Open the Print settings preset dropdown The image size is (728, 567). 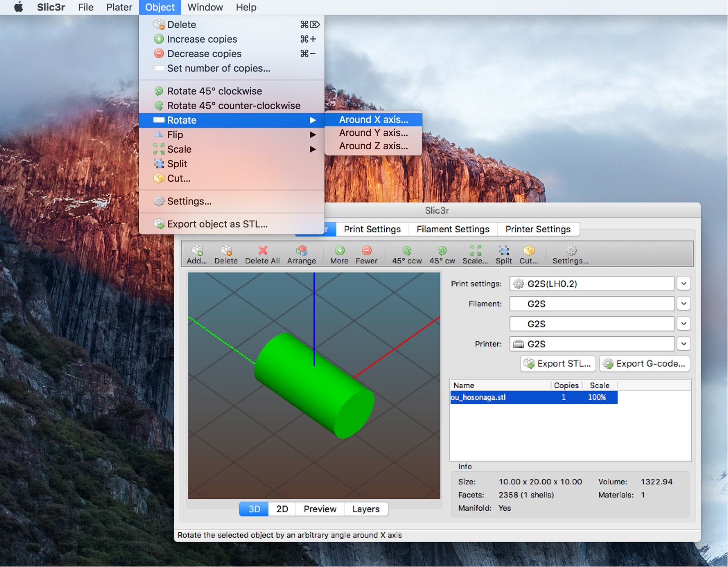tap(683, 284)
